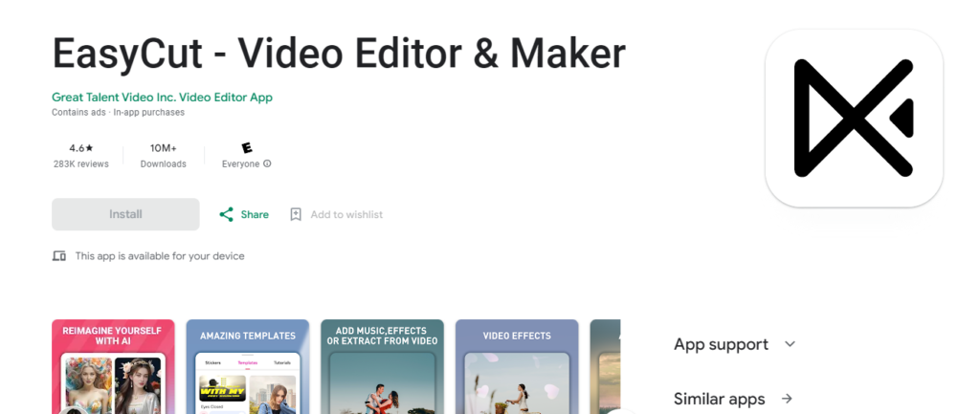Click the Share text label
Image resolution: width=980 pixels, height=414 pixels.
tap(255, 214)
